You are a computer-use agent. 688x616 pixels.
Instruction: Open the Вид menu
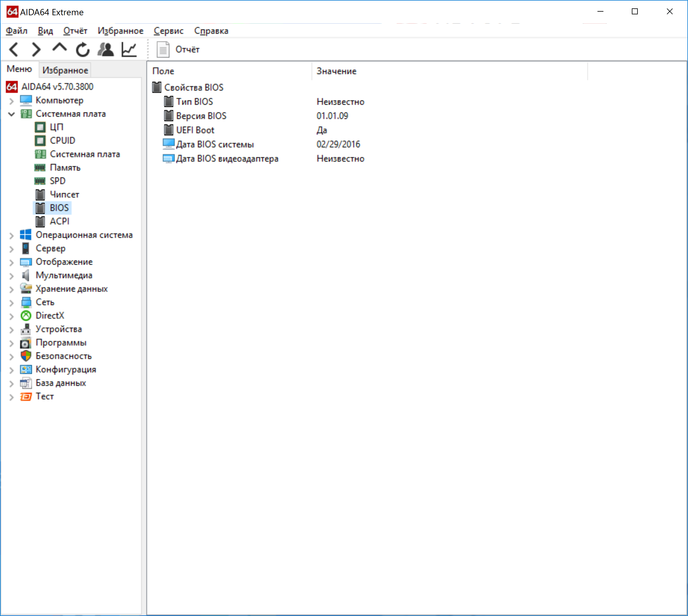tap(45, 31)
